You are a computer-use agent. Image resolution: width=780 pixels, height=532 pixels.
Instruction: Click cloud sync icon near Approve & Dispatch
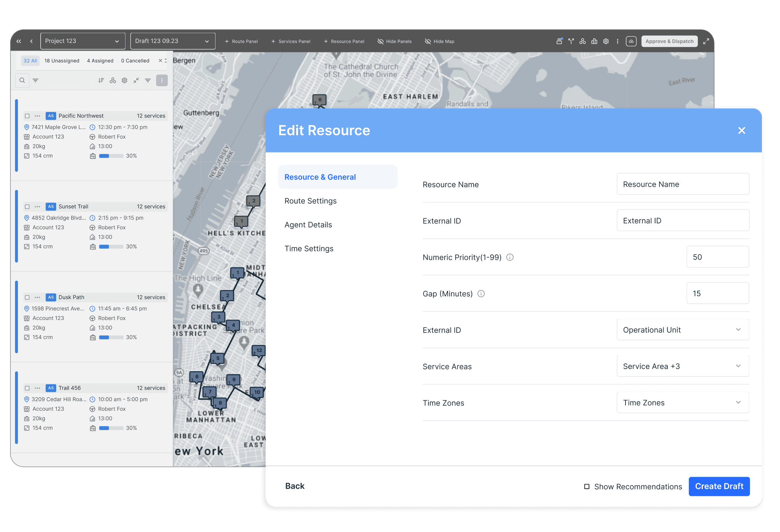click(631, 41)
